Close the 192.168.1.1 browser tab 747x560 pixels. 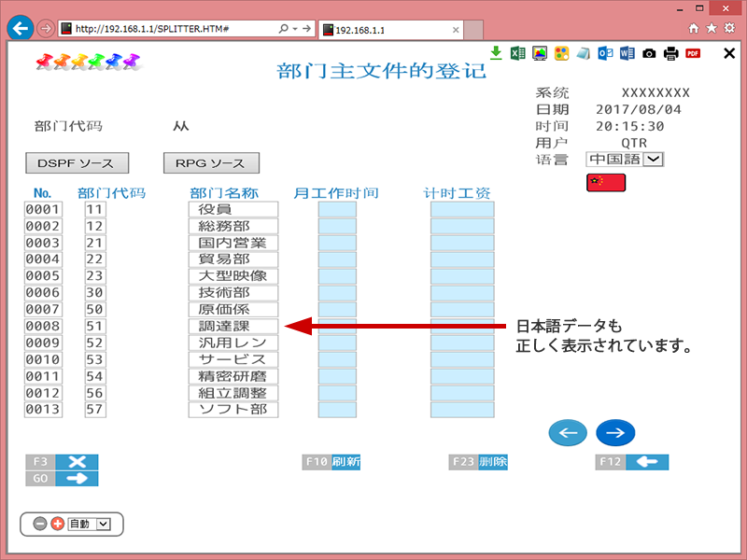pyautogui.click(x=456, y=30)
